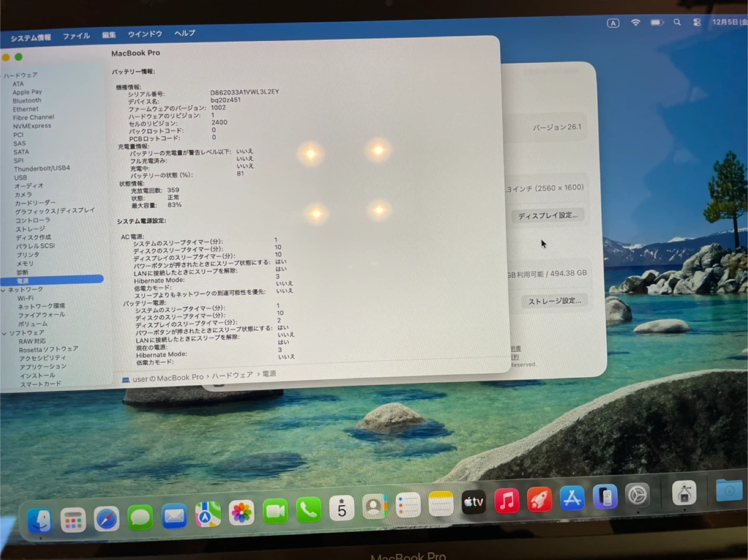This screenshot has width=748, height=560.
Task: Launch the Music app in Dock
Action: coord(506,501)
